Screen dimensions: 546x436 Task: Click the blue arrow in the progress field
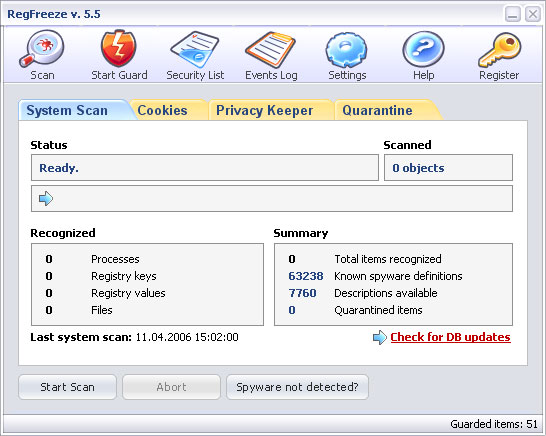pyautogui.click(x=46, y=198)
